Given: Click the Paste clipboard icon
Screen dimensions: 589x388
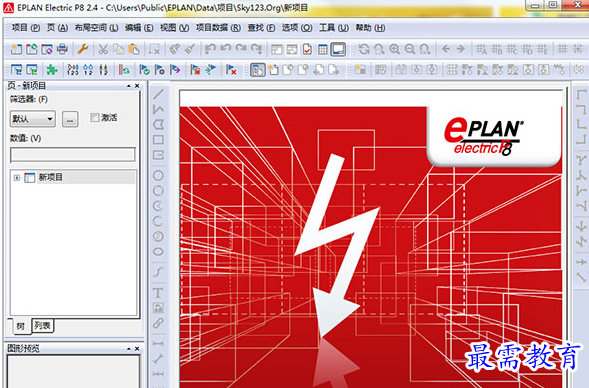Looking at the screenshot, I should point(134,49).
